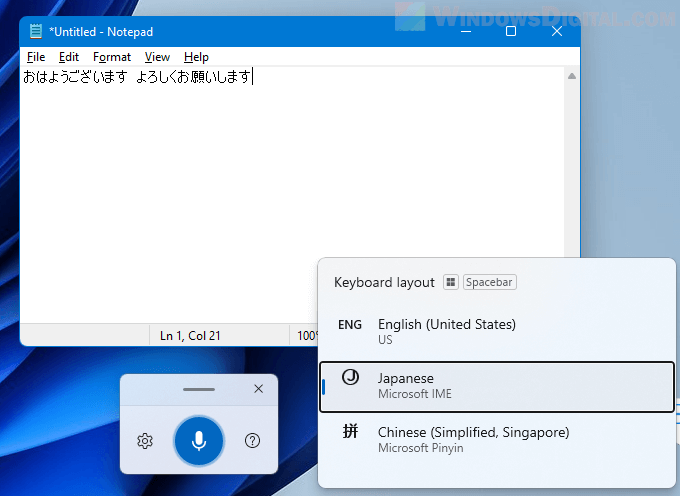Open voice typing settings gear

click(145, 441)
